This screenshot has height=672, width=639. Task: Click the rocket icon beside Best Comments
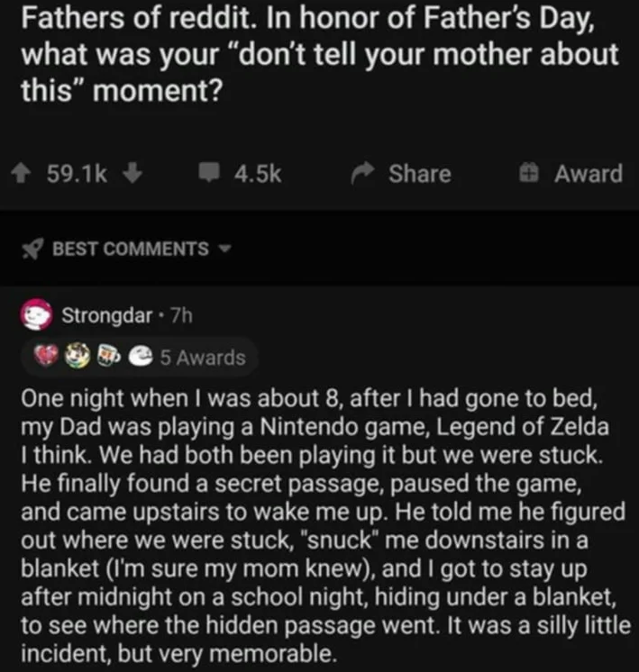click(x=33, y=249)
